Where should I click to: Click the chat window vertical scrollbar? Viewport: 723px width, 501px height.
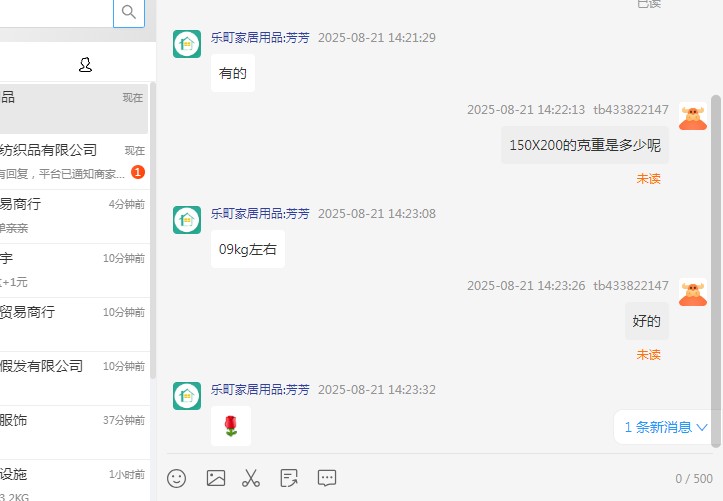click(x=716, y=271)
